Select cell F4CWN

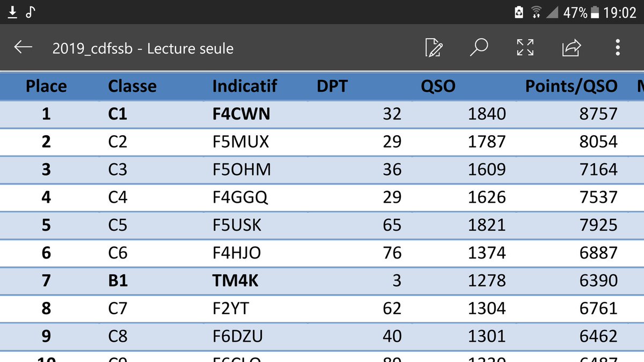point(241,114)
